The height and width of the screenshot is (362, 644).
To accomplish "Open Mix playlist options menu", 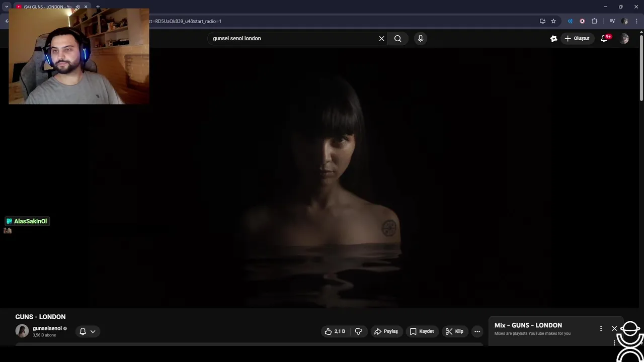I will [x=601, y=328].
